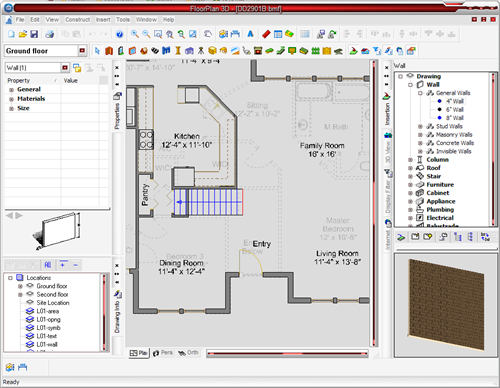The height and width of the screenshot is (388, 500).
Task: Open the Drawing Info side tab
Action: pyautogui.click(x=117, y=313)
